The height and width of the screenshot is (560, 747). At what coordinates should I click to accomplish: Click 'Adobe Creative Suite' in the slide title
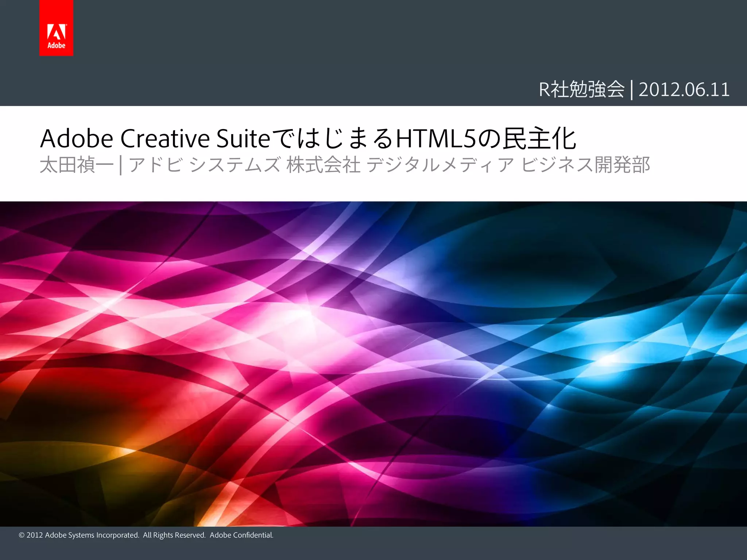pos(155,139)
